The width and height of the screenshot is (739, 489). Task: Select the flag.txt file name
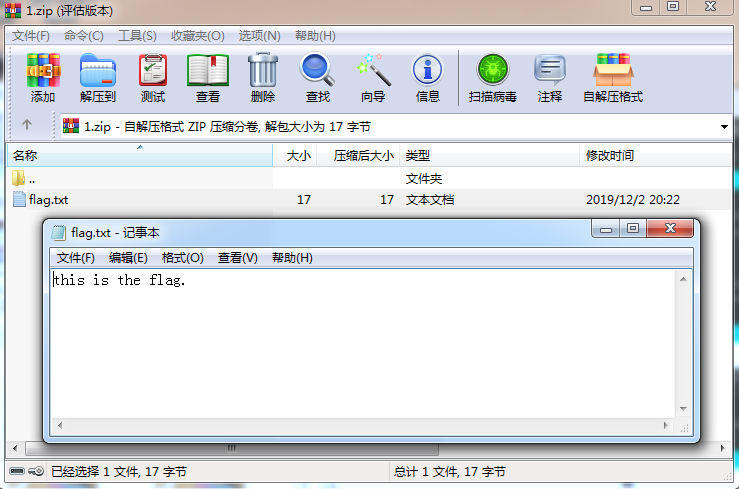coord(49,200)
